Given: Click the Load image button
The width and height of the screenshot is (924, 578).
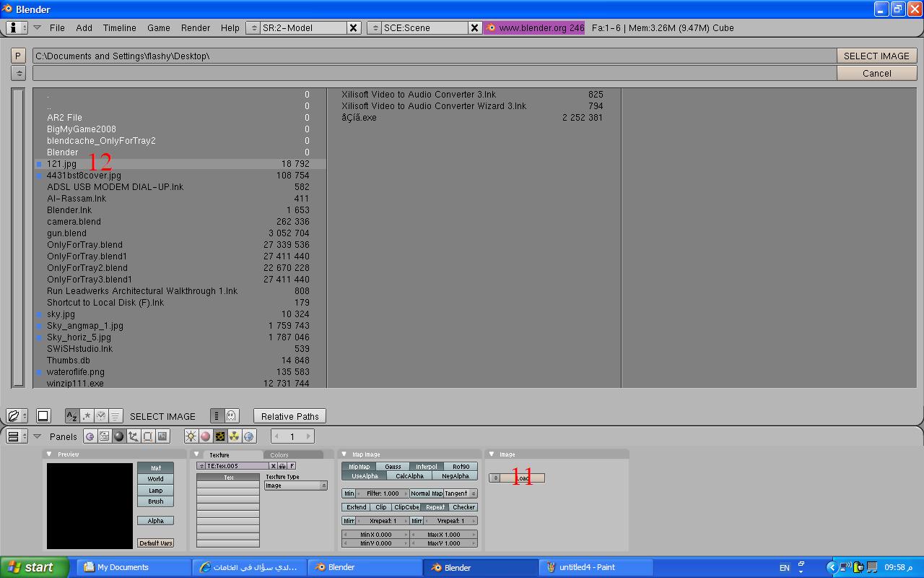Looking at the screenshot, I should [x=522, y=478].
